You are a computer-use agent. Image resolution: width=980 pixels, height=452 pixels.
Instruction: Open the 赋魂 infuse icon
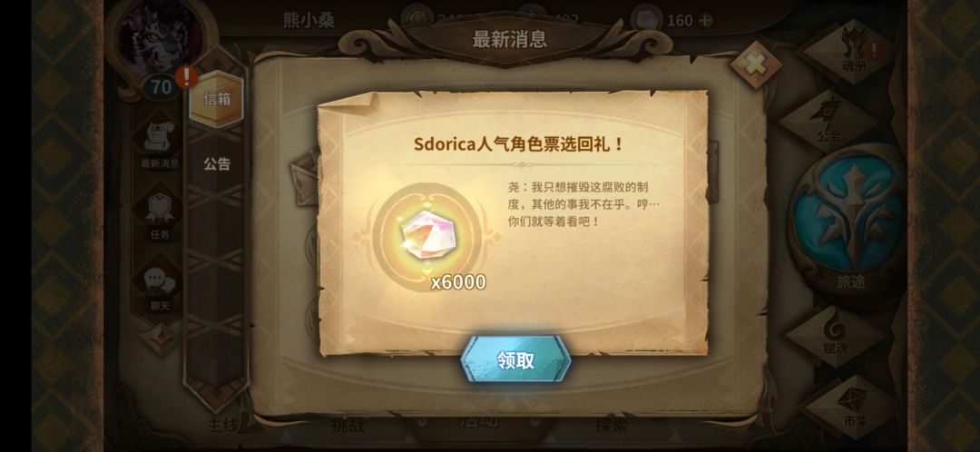pyautogui.click(x=835, y=335)
